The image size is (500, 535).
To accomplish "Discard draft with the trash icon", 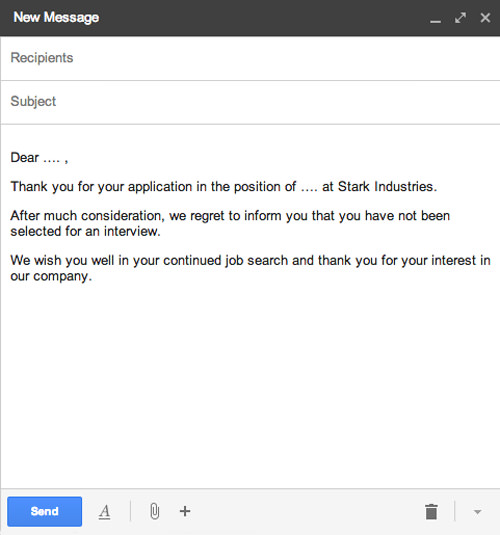I will pos(431,511).
